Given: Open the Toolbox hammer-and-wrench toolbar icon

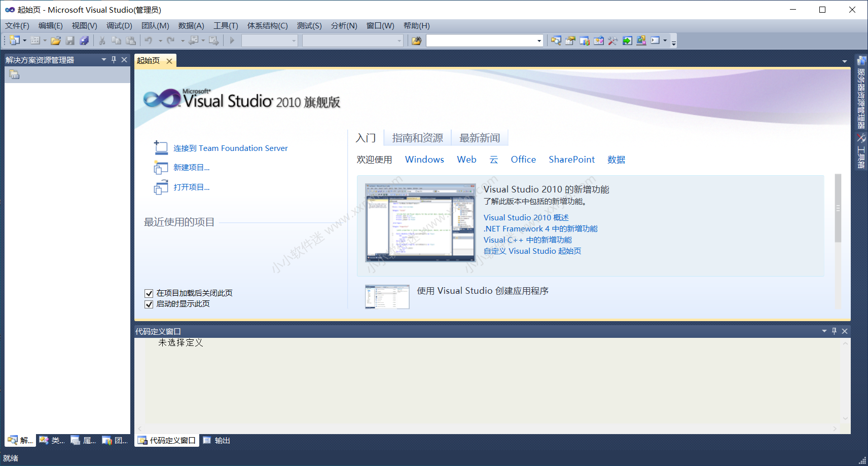Looking at the screenshot, I should (x=613, y=41).
